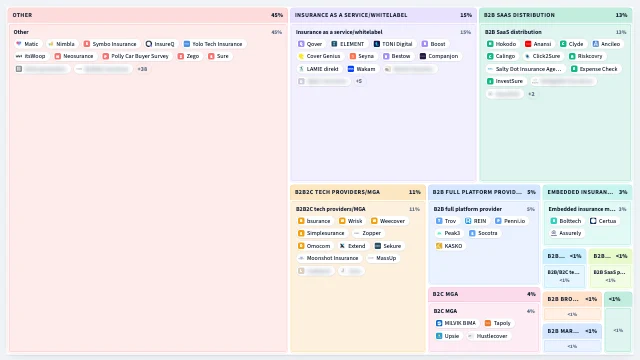Screen dimensions: 640x360
Task: Click the Ancileo logo icon
Action: (596, 44)
